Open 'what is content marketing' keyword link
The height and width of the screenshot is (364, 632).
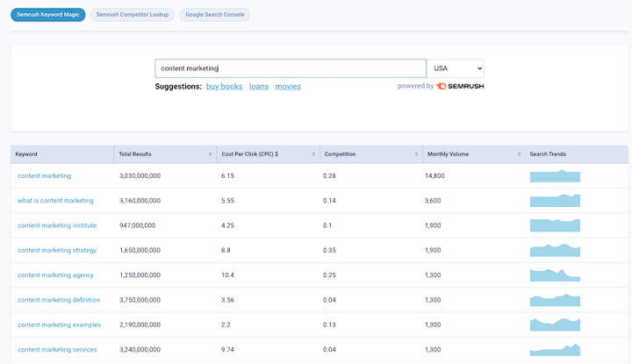click(x=55, y=201)
